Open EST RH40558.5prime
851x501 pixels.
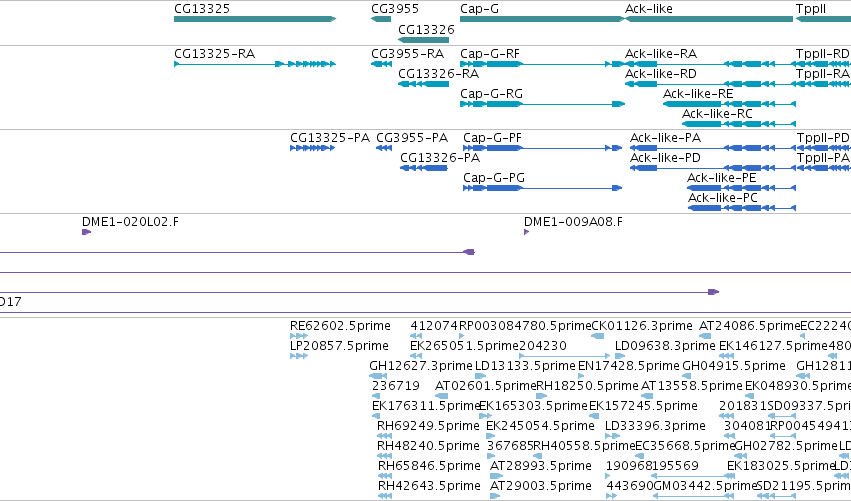tap(585, 446)
